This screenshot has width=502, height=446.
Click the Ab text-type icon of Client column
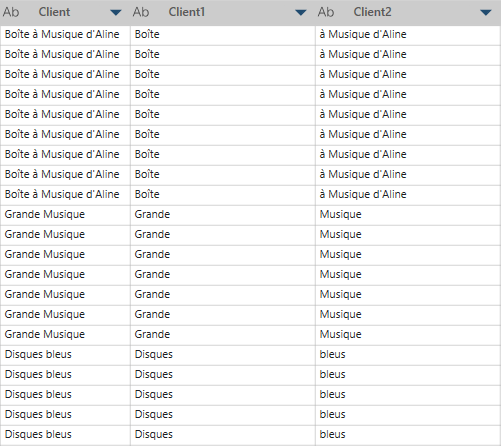tap(11, 12)
